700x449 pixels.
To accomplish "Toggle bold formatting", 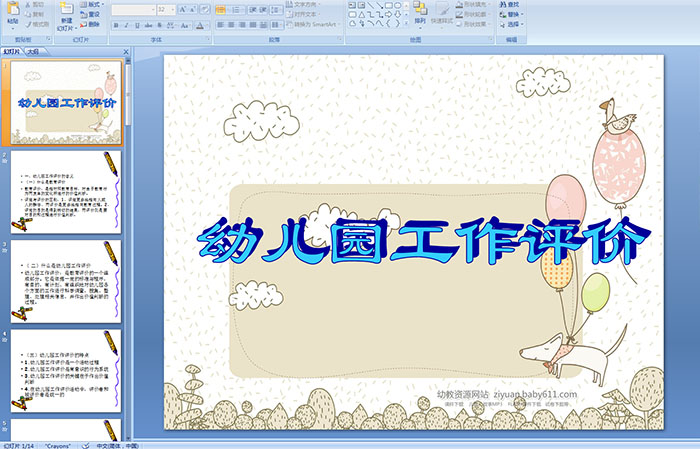I will tap(116, 25).
